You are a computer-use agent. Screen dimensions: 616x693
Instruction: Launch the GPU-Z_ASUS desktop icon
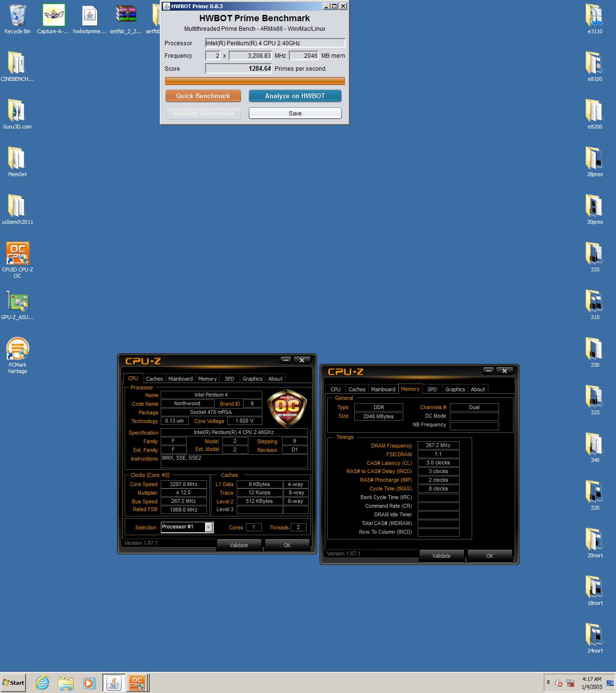[x=17, y=305]
